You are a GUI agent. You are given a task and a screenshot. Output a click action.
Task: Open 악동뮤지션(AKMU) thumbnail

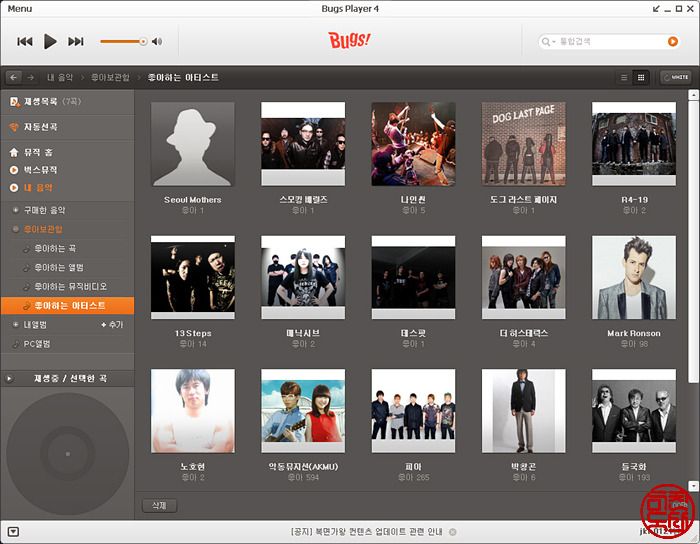tap(303, 411)
